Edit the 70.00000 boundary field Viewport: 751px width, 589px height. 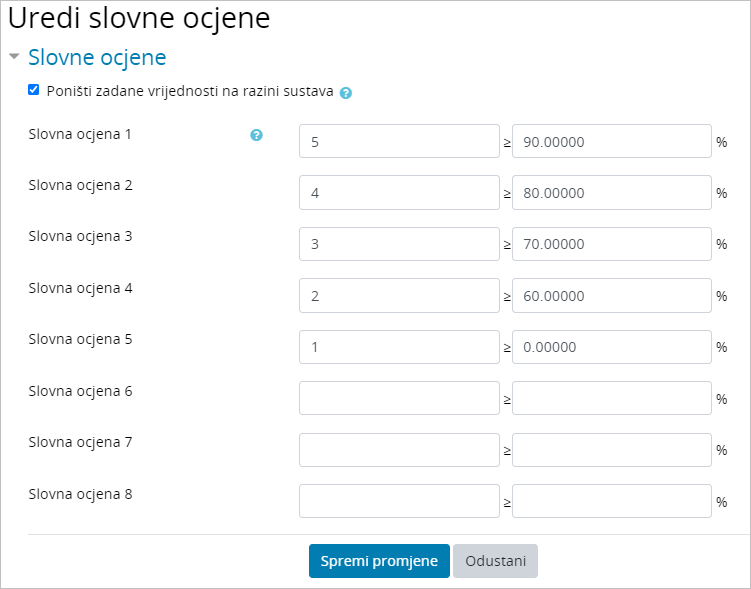(611, 244)
